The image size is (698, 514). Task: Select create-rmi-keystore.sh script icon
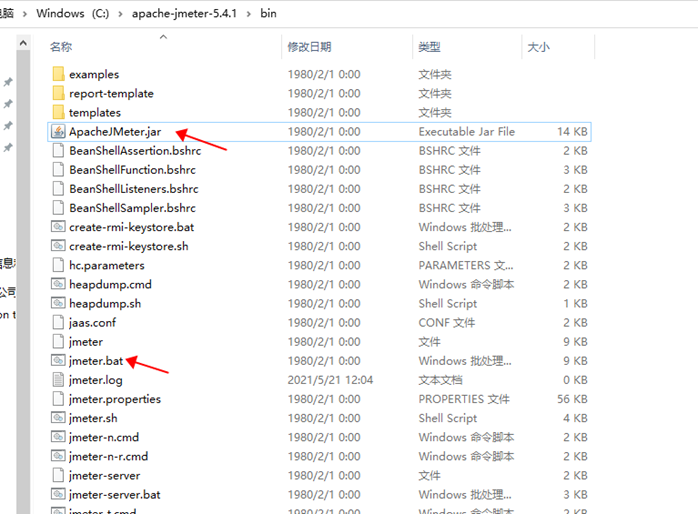tap(58, 246)
